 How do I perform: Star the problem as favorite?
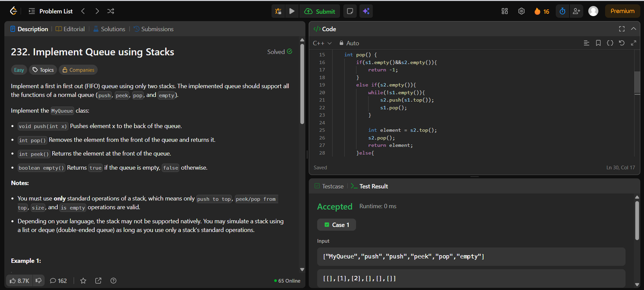83,280
